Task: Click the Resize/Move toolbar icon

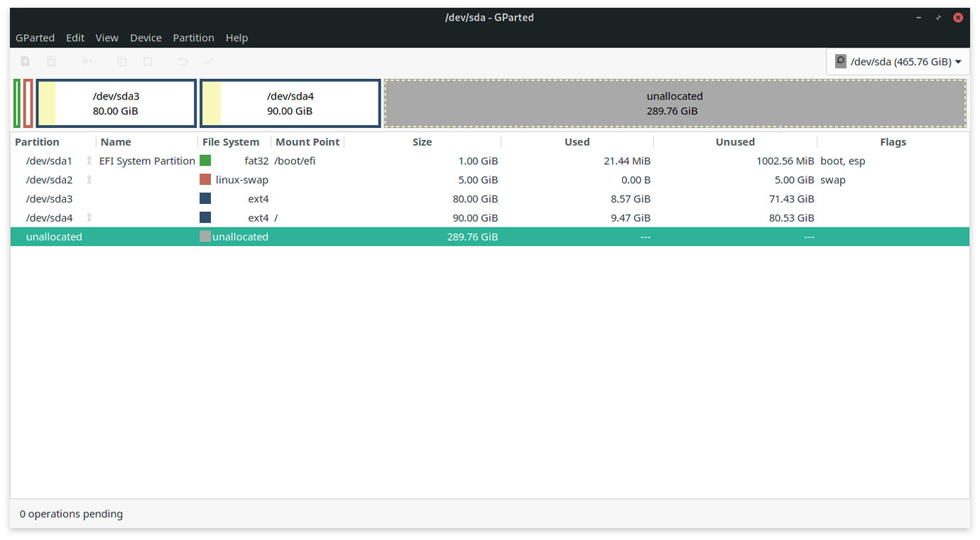Action: point(87,62)
